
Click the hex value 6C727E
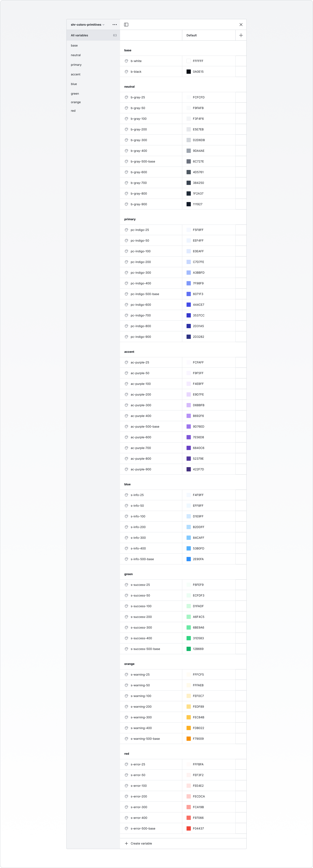click(x=198, y=161)
